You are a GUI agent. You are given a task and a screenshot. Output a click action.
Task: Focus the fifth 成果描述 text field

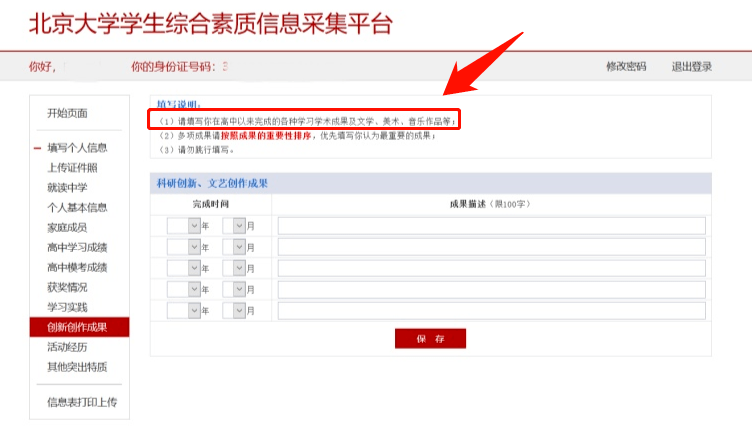tap(492, 311)
